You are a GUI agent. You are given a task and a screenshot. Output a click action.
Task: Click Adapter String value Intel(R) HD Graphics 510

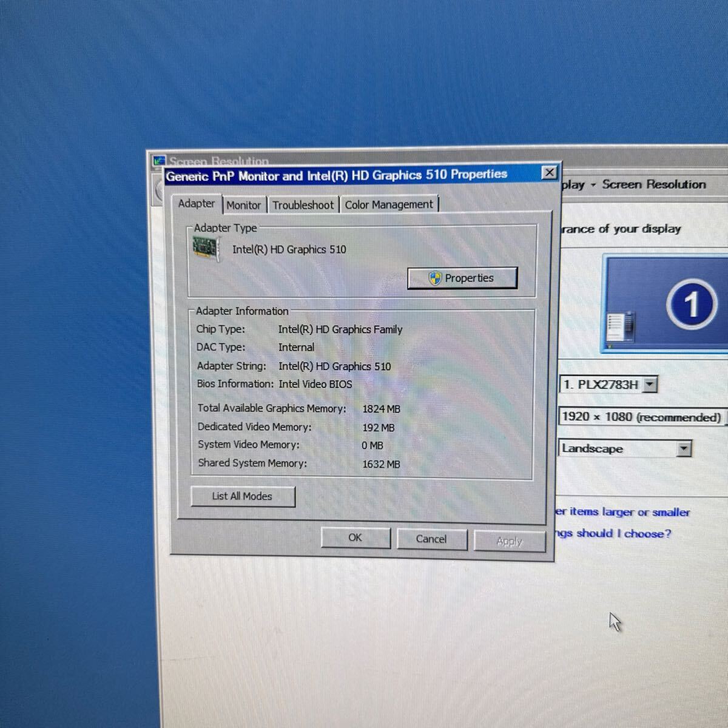335,366
